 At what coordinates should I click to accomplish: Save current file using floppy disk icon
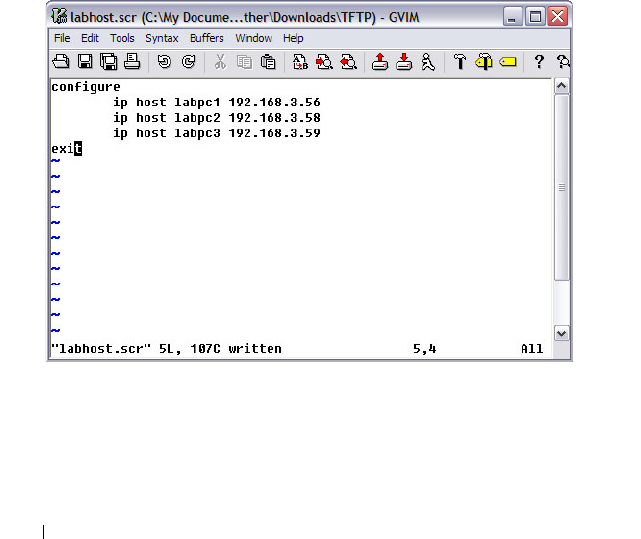(x=85, y=62)
